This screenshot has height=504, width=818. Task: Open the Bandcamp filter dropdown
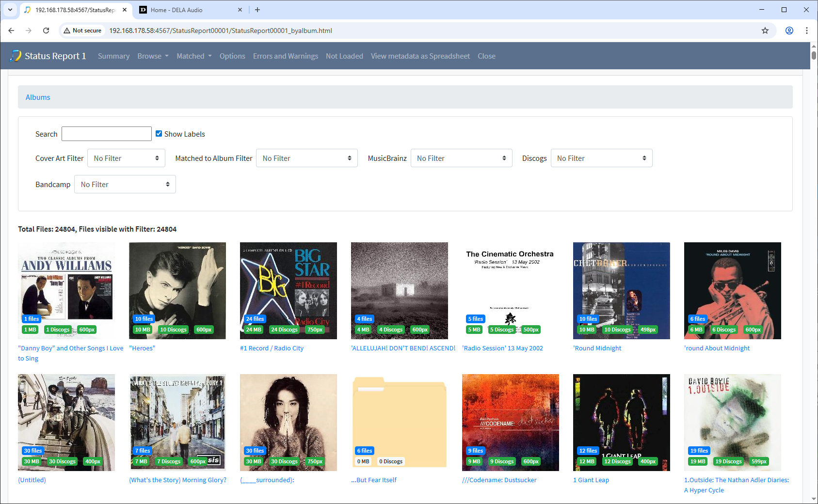[x=125, y=185]
